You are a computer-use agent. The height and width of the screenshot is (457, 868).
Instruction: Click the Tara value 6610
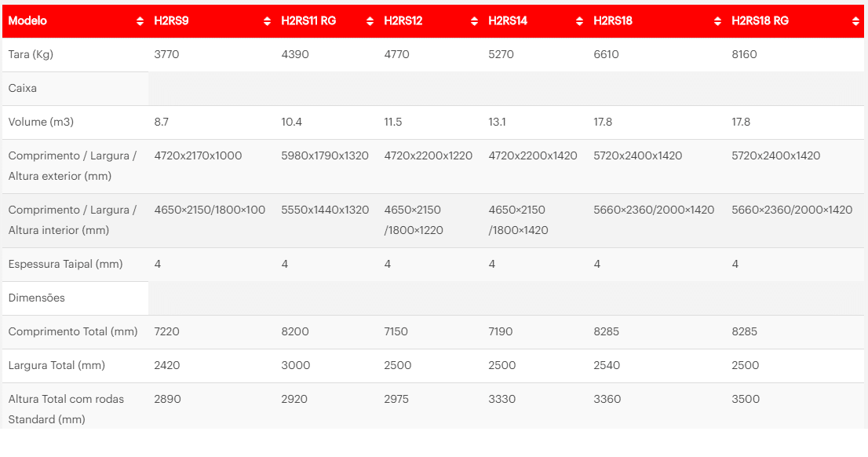[x=606, y=54]
